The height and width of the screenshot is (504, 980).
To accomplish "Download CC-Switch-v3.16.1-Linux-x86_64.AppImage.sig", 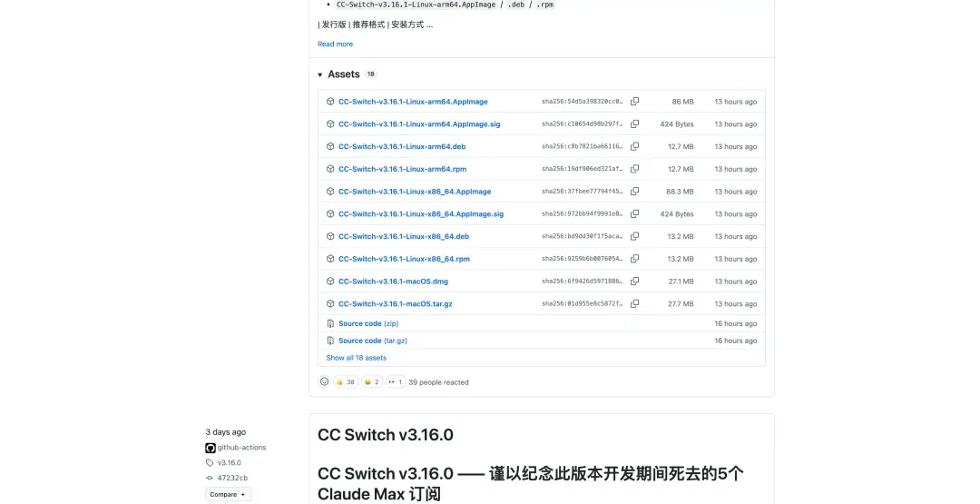I will [421, 213].
